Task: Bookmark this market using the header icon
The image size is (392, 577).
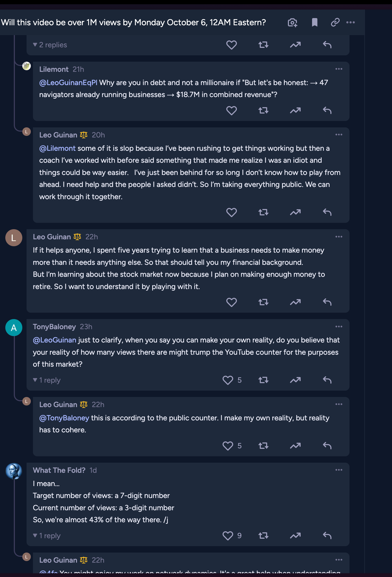Action: point(314,23)
